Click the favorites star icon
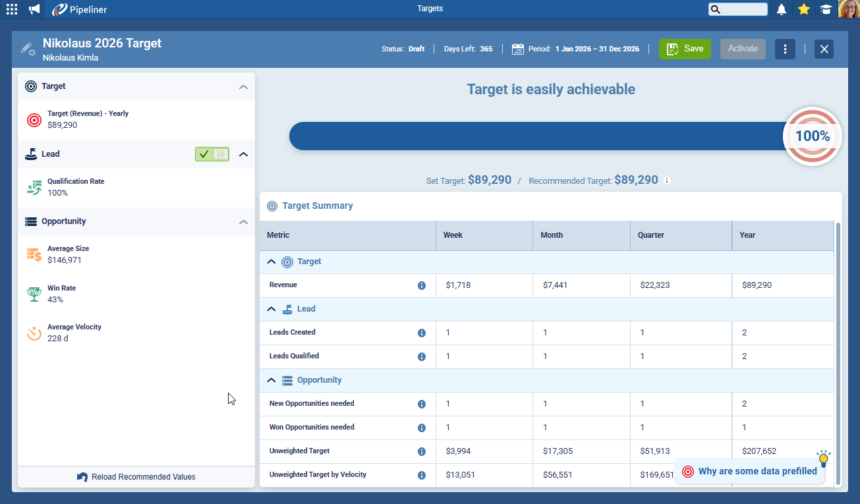 pos(803,9)
